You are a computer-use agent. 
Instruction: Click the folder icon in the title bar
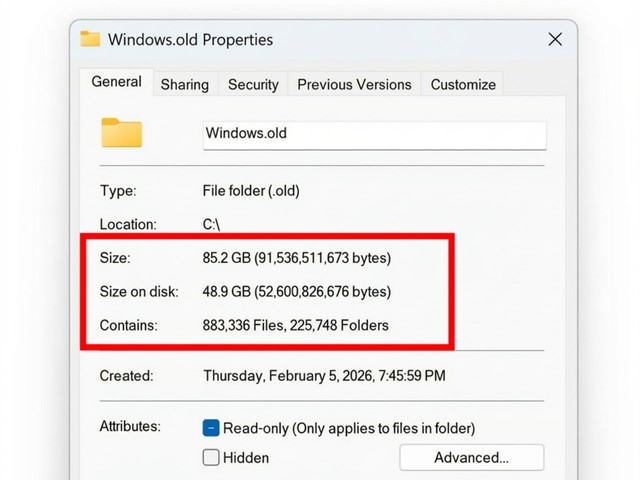[90, 39]
